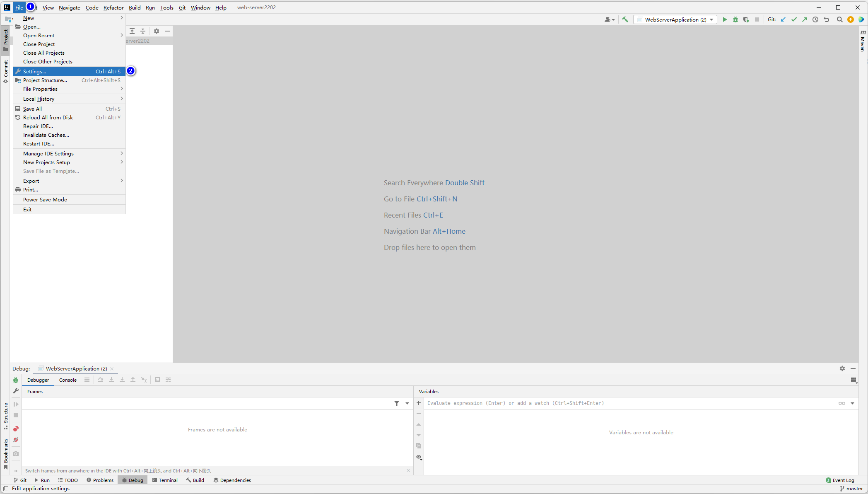Click the Git commit green checkmark
This screenshot has height=494, width=868.
pos(794,19)
